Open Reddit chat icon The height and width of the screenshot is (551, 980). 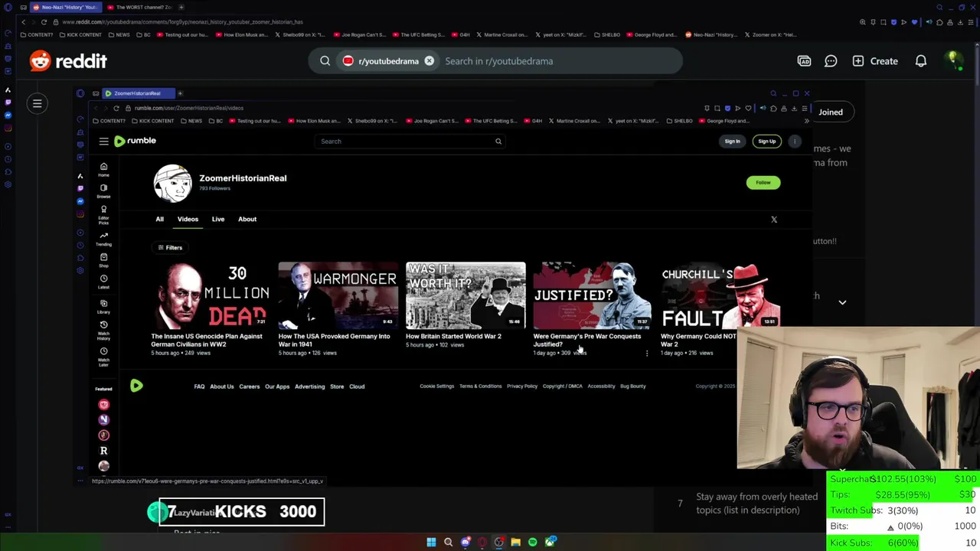pyautogui.click(x=831, y=61)
